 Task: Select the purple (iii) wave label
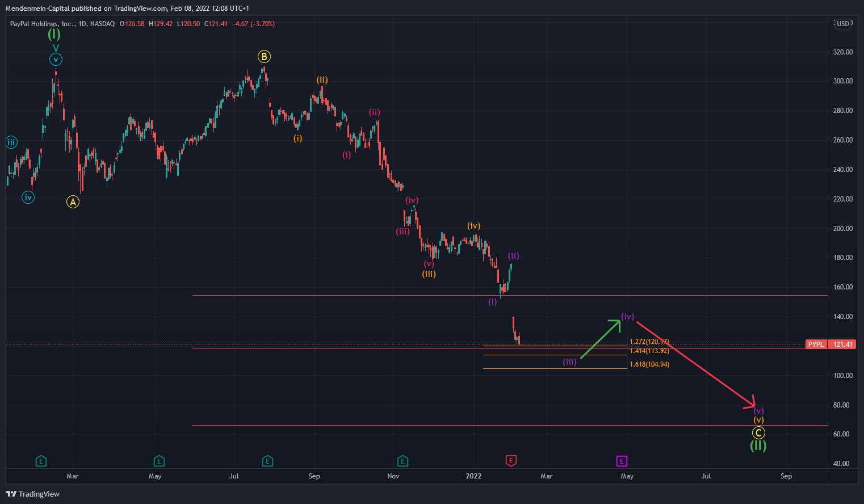point(570,362)
